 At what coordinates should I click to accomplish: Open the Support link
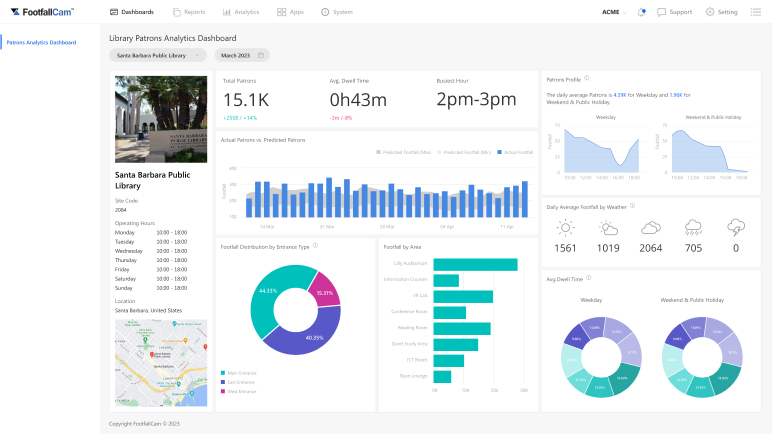point(675,12)
